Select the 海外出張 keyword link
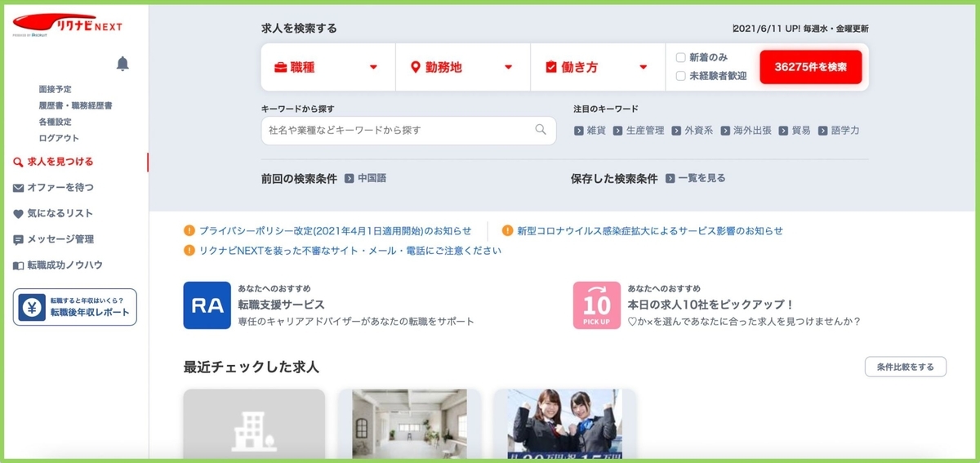Viewport: 980px width, 463px height. [751, 131]
